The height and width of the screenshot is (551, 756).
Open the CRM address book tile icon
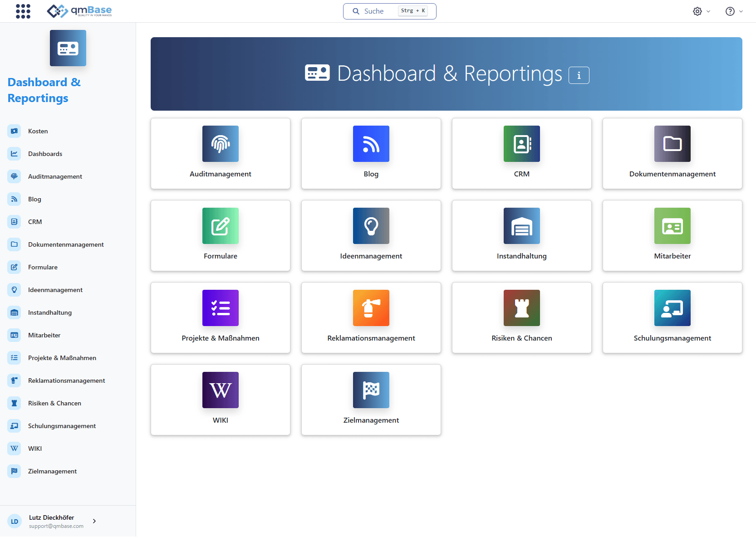point(522,144)
